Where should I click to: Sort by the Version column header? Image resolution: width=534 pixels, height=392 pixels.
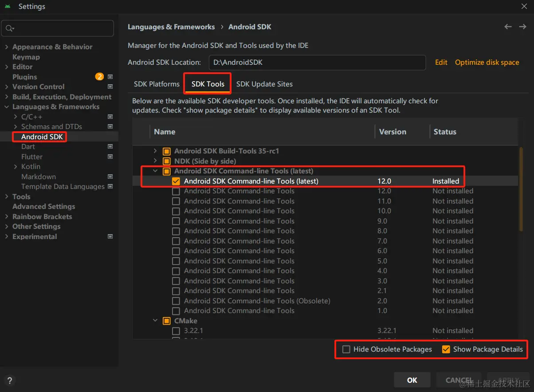point(393,132)
